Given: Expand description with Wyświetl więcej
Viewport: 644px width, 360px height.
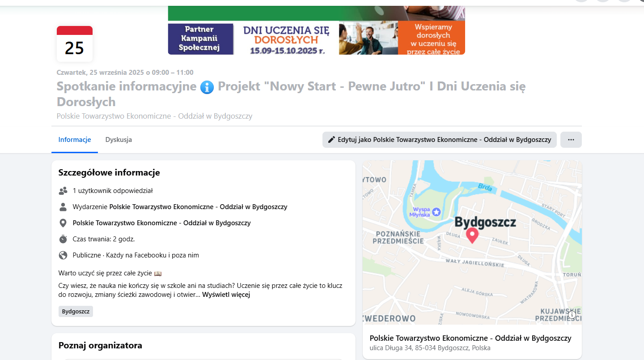Looking at the screenshot, I should pos(226,295).
